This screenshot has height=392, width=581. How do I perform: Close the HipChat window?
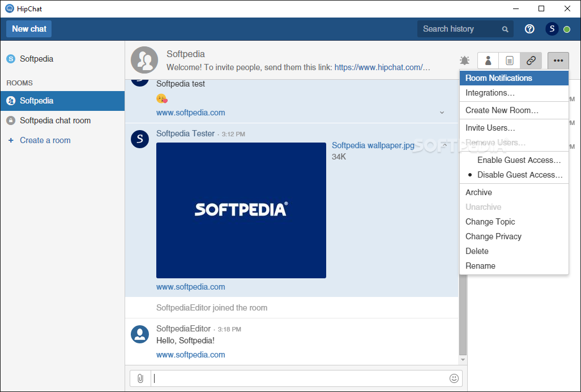[567, 8]
